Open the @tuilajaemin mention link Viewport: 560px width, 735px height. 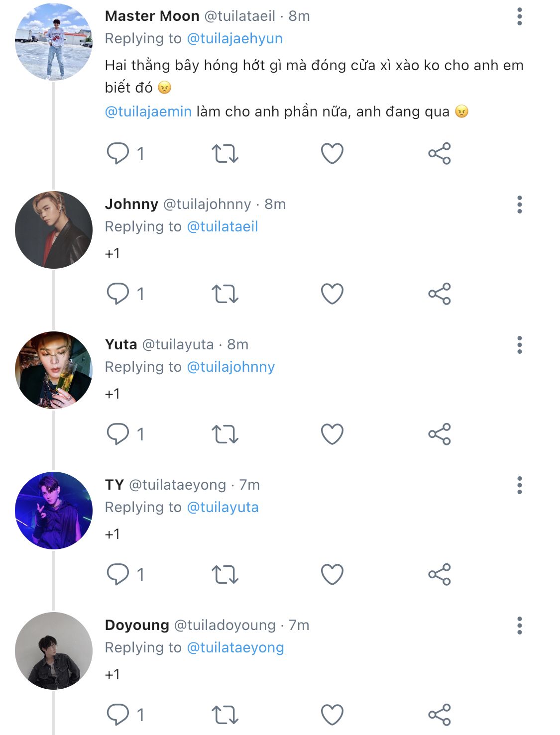pos(148,111)
